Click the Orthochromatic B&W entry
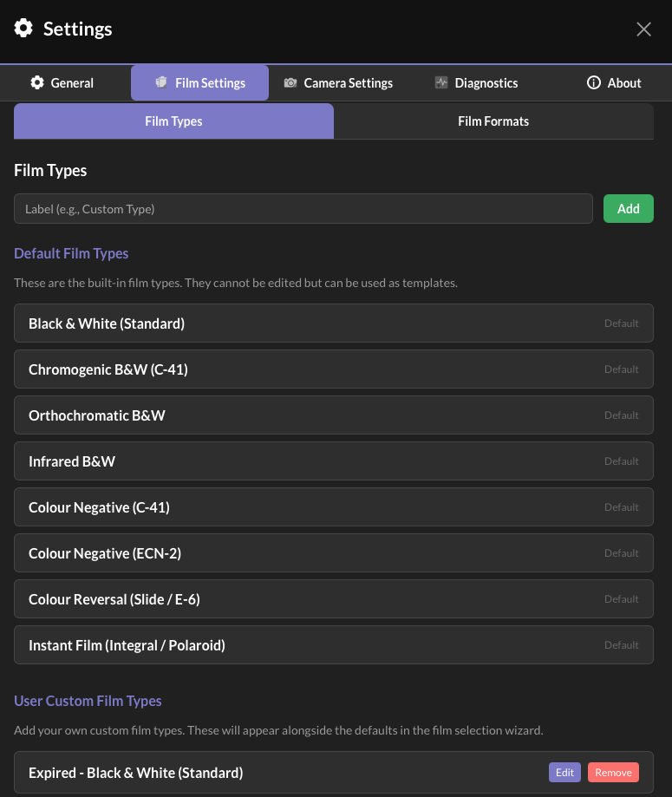 pyautogui.click(x=333, y=415)
